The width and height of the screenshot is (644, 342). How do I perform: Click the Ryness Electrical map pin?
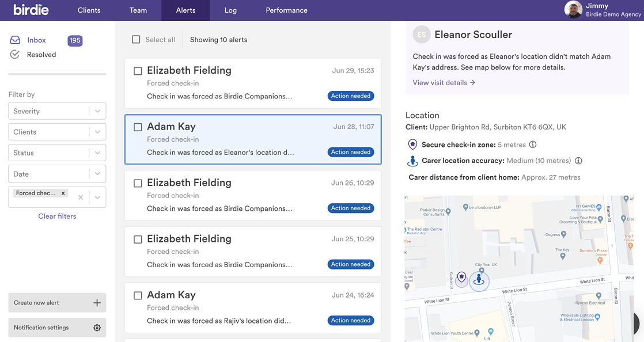point(598,296)
